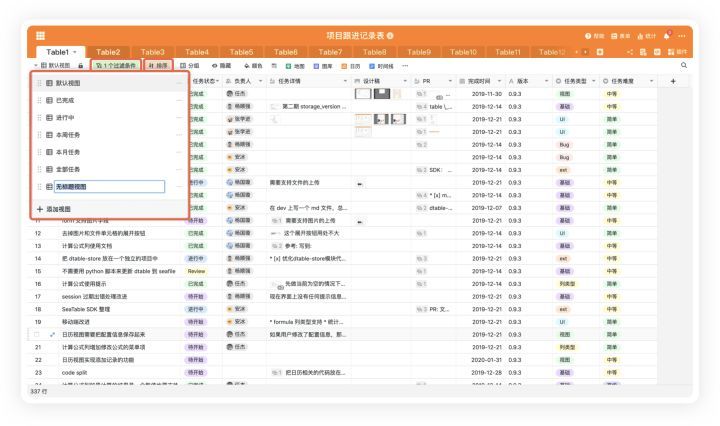
Task: Open 版本 column header dropdown
Action: point(546,81)
